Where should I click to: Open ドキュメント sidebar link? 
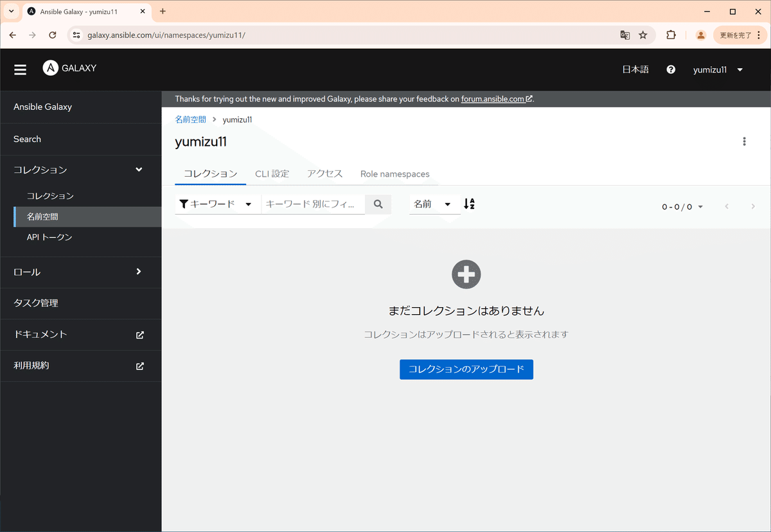click(x=80, y=335)
